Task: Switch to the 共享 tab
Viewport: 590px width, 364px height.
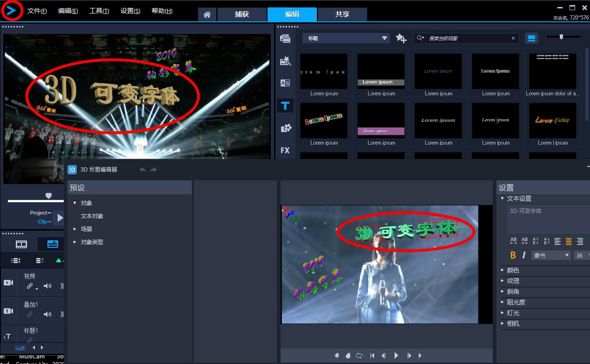Action: 342,14
